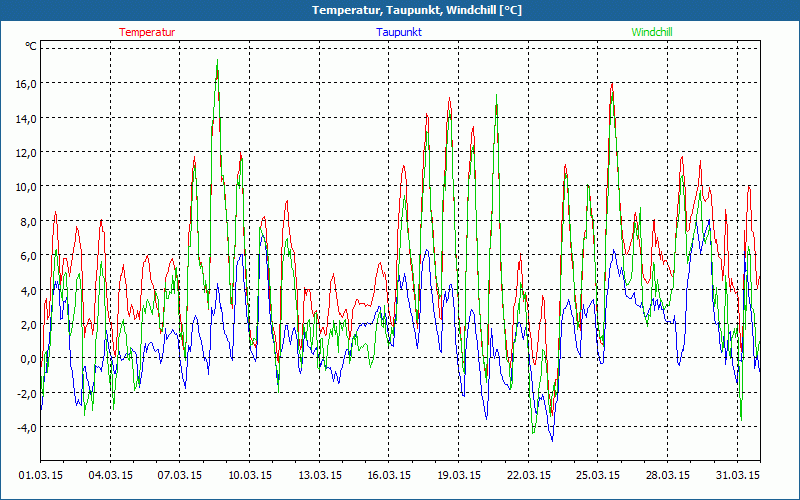
Task: Click the 19.03.15 date label
Action: 459,475
